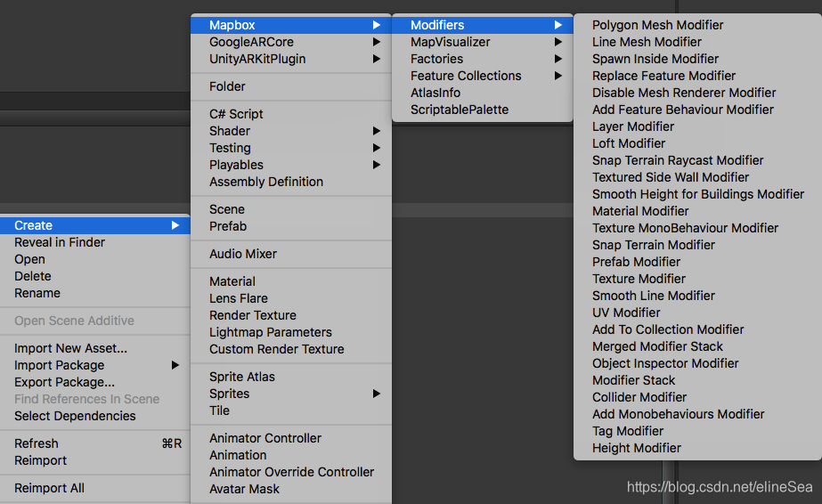
Task: Select AtlasInfo
Action: [x=483, y=93]
